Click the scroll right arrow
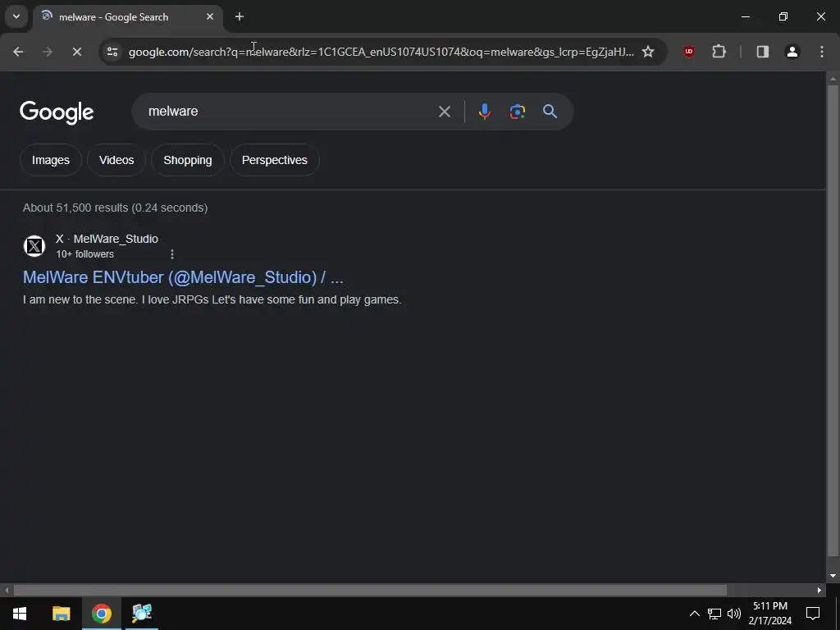This screenshot has height=630, width=840. coord(819,591)
